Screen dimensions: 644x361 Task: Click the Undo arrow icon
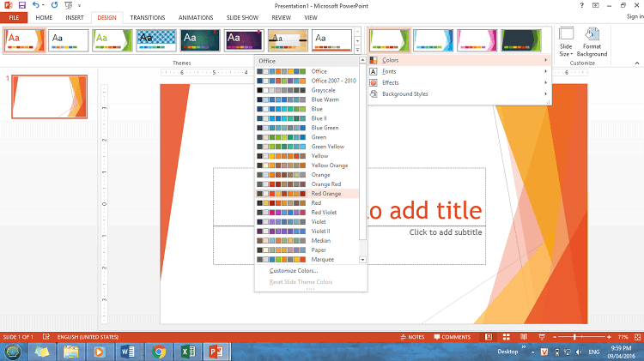tap(36, 5)
